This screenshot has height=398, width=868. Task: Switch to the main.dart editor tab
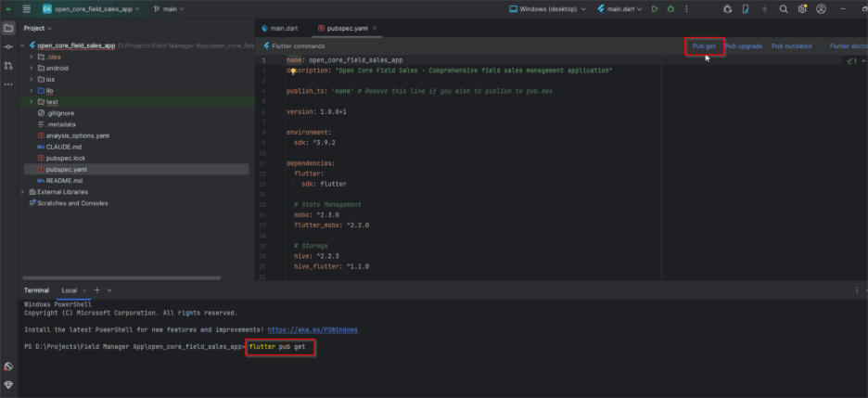click(283, 29)
